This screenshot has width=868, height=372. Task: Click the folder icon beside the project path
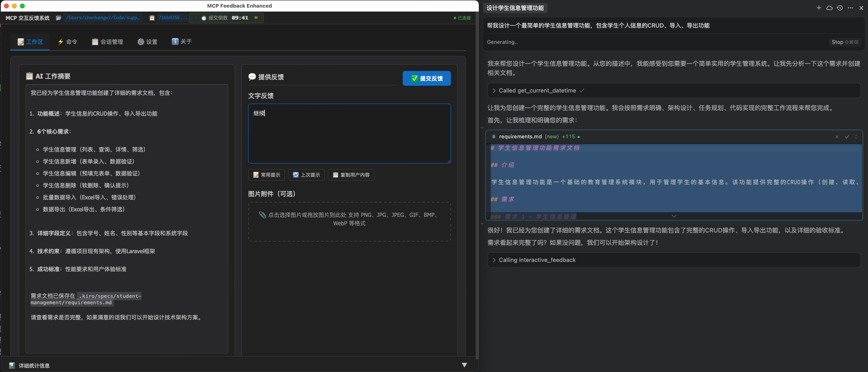tap(58, 18)
